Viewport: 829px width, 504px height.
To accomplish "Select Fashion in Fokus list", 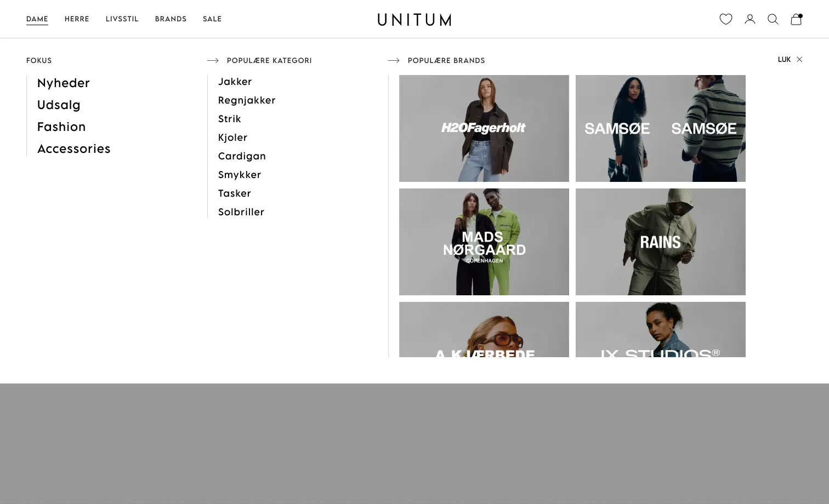I will (x=61, y=127).
